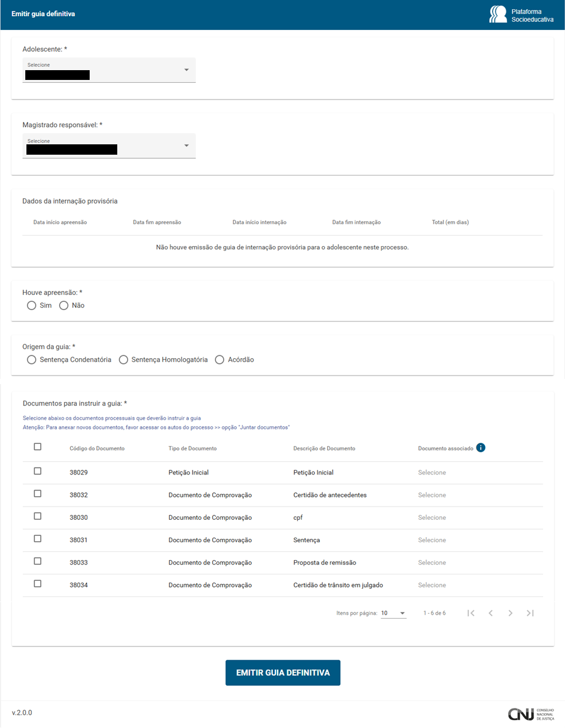The image size is (565, 728).
Task: Check the select-all documents header checkbox
Action: (37, 447)
